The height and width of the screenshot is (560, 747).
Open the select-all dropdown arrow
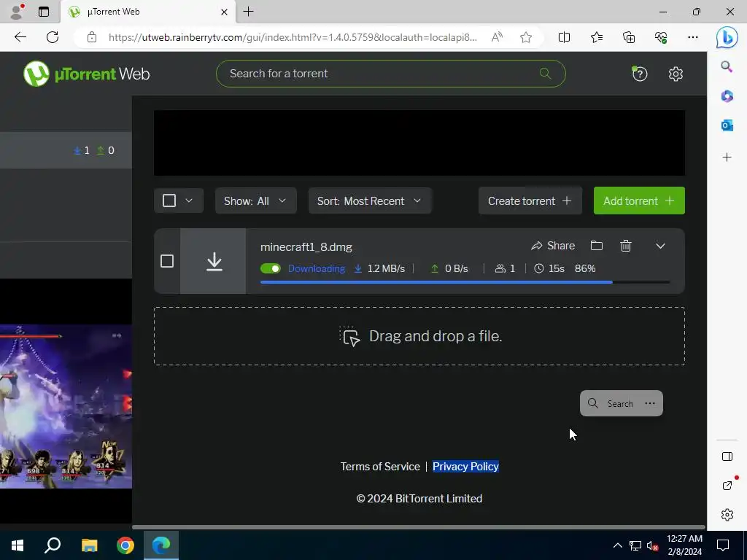(x=189, y=201)
